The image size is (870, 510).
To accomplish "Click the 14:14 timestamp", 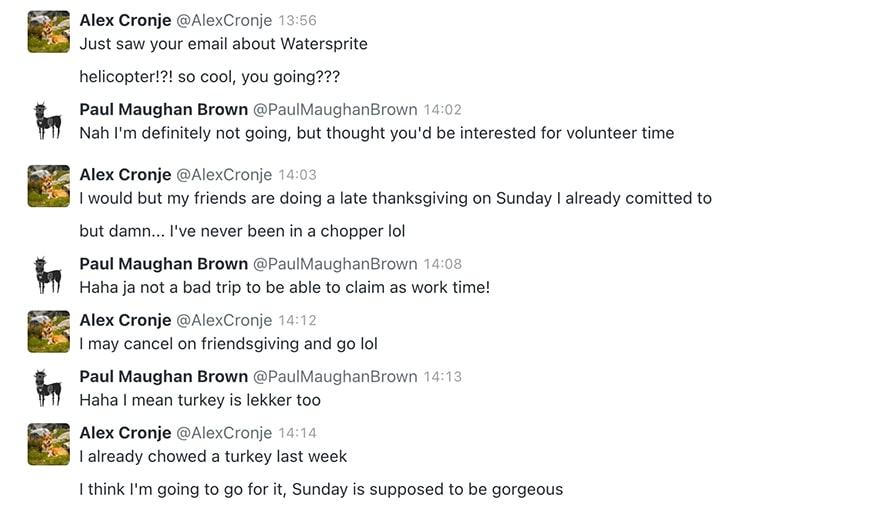I will click(297, 433).
